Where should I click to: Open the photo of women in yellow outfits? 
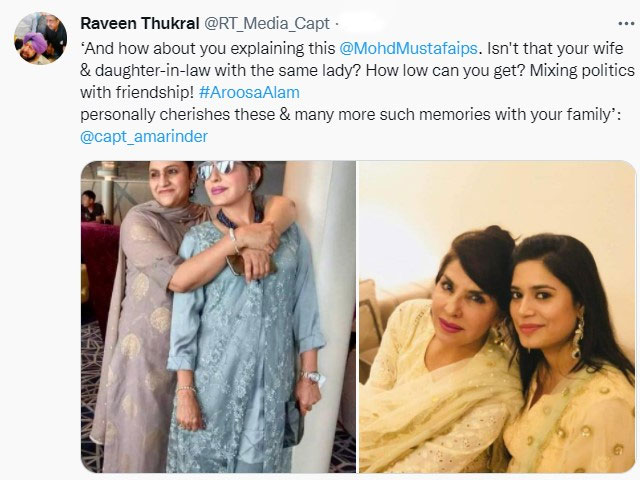(x=498, y=317)
